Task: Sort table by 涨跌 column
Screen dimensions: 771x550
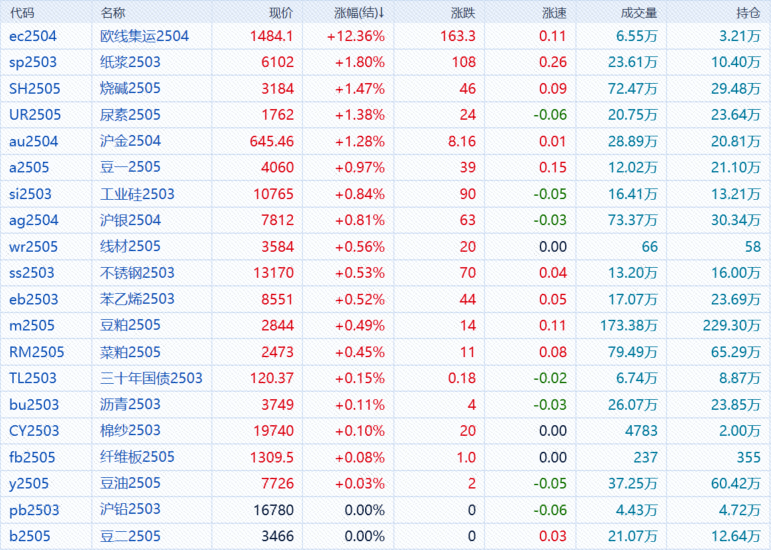Action: [x=462, y=13]
